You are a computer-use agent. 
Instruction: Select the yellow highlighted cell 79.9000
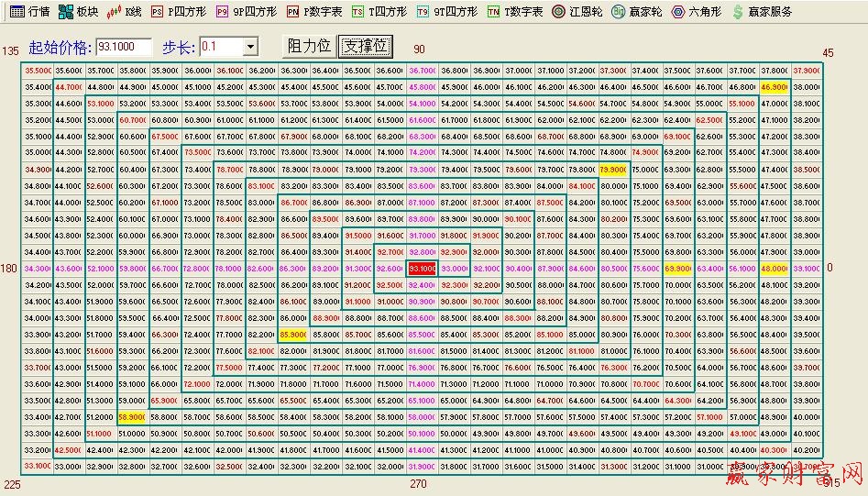613,170
